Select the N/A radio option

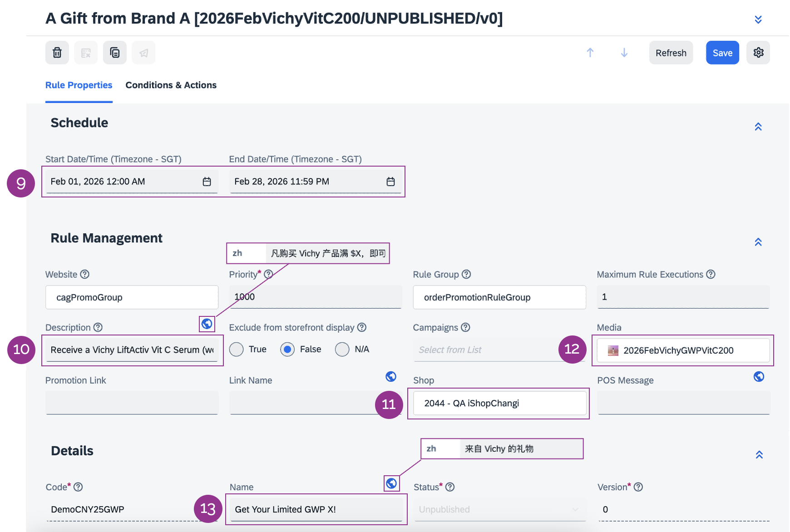342,350
